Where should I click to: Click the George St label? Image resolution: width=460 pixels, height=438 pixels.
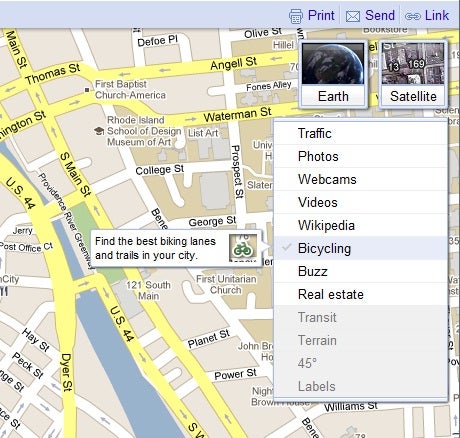pyautogui.click(x=212, y=222)
